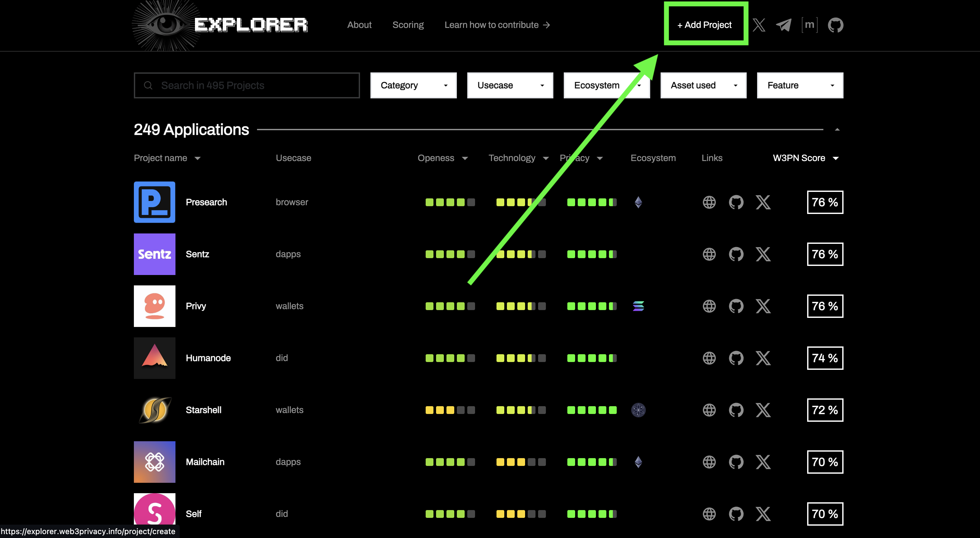Viewport: 980px width, 538px height.
Task: Open Starshell GitHub icon
Action: 736,410
